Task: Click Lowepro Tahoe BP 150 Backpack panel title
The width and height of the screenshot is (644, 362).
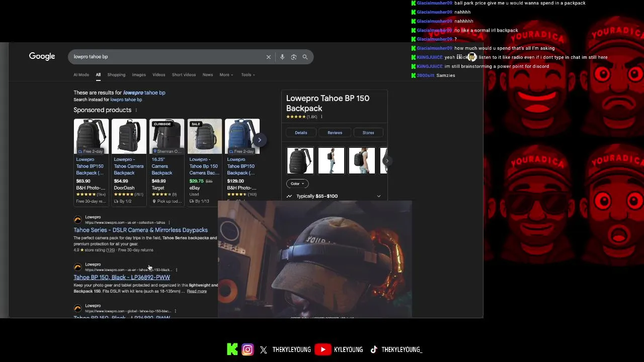Action: (x=328, y=103)
